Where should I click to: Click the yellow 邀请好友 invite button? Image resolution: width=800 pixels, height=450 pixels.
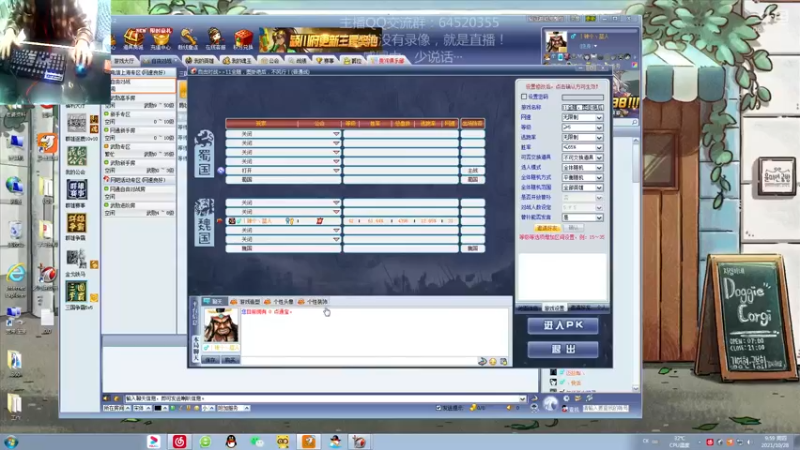(x=547, y=228)
